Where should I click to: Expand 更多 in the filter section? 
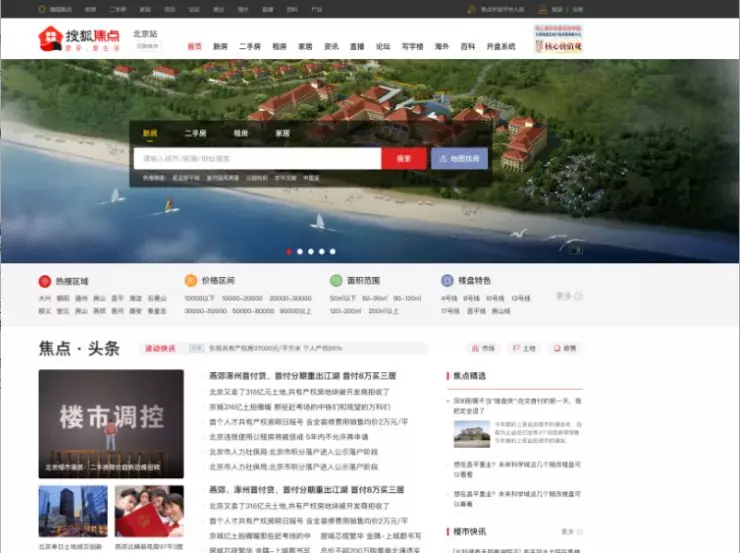[x=569, y=296]
